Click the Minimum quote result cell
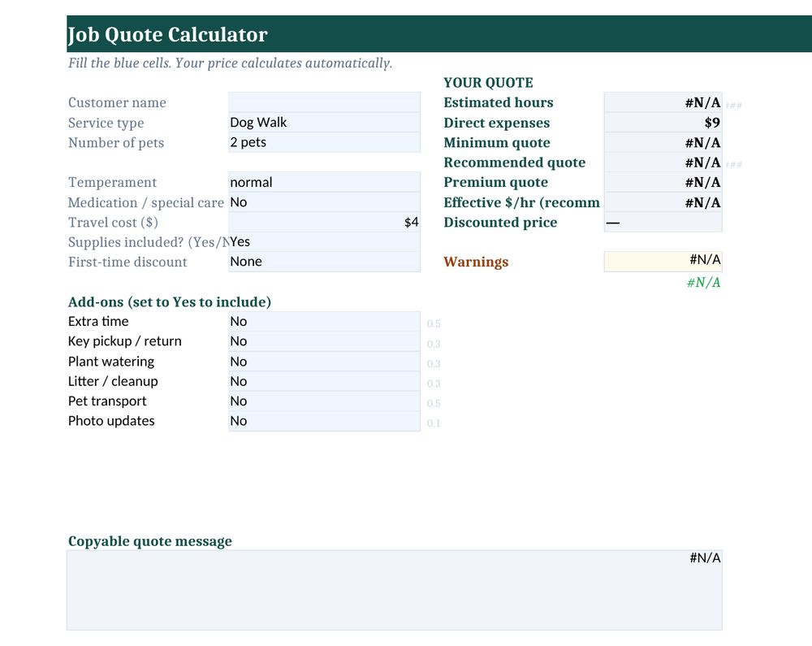The image size is (812, 646). click(663, 142)
